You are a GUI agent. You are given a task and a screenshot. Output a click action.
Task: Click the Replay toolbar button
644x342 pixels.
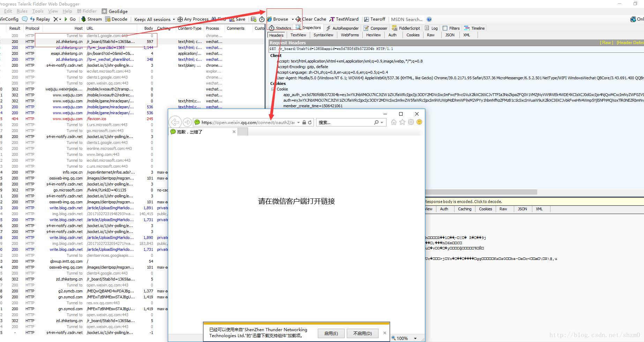[40, 19]
